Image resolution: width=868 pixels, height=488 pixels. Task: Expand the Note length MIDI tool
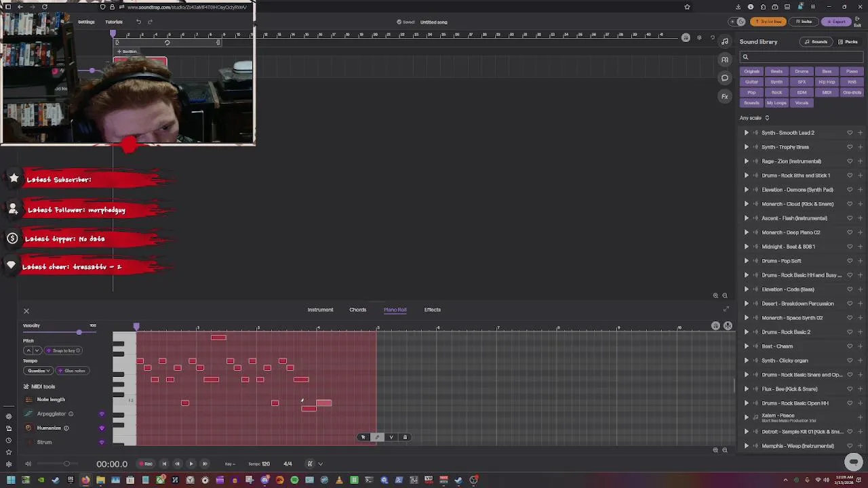(x=51, y=400)
